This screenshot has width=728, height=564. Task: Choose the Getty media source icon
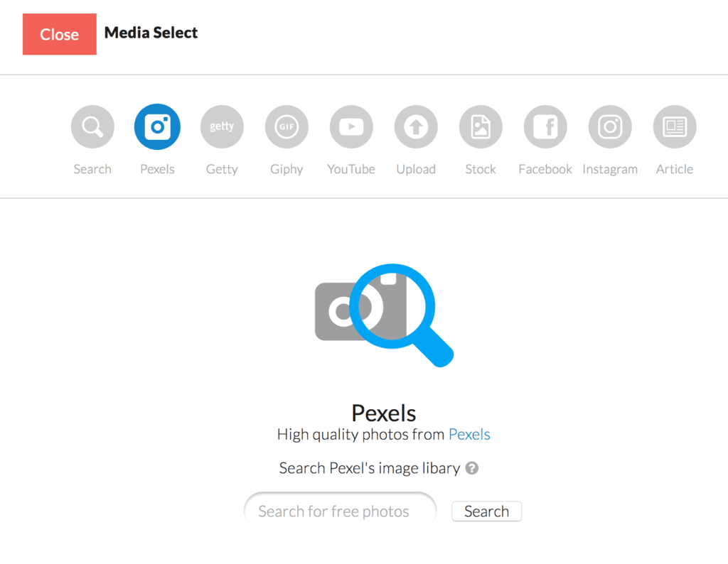point(222,126)
